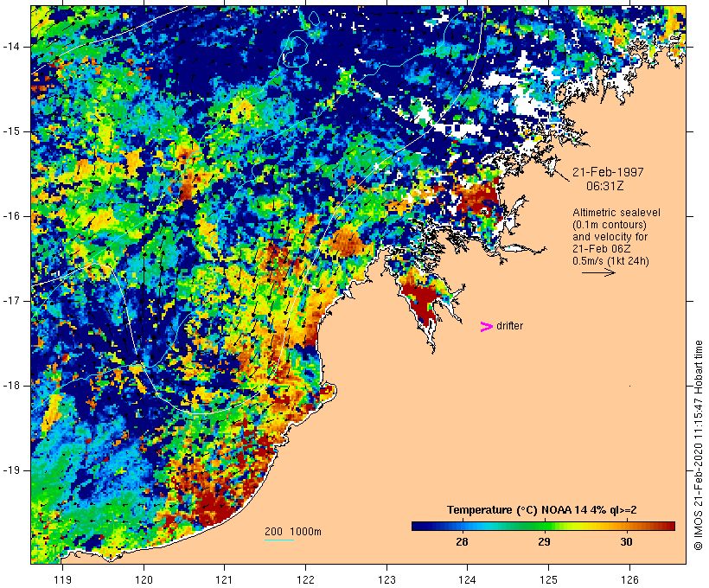Image resolution: width=709 pixels, height=588 pixels.
Task: Click the magenta drifter marker in legend
Action: [487, 327]
